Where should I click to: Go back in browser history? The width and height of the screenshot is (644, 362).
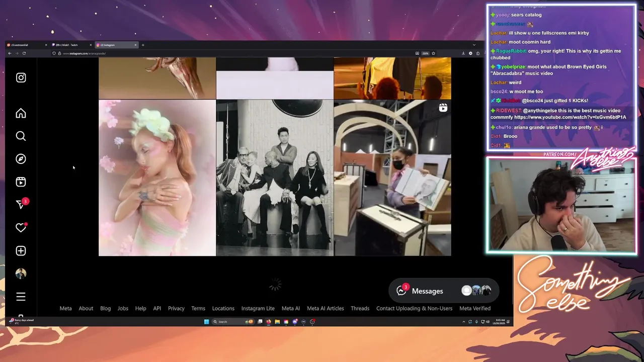click(x=10, y=53)
